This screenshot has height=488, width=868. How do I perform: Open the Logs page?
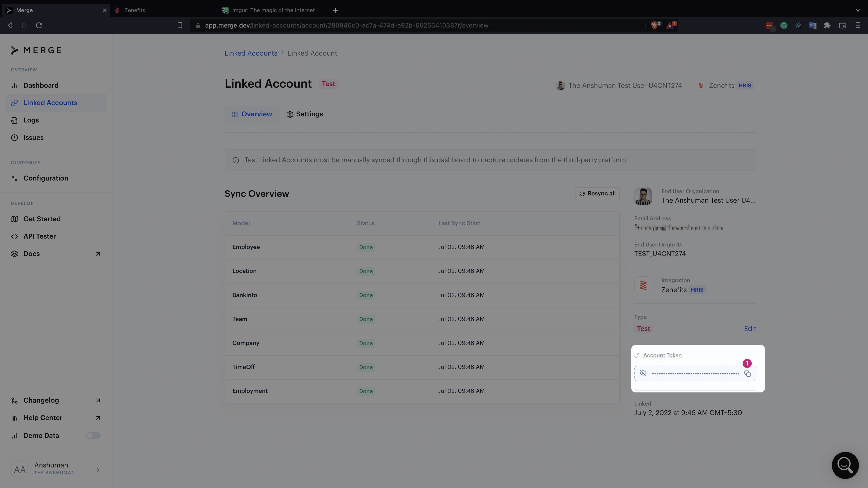(x=31, y=120)
